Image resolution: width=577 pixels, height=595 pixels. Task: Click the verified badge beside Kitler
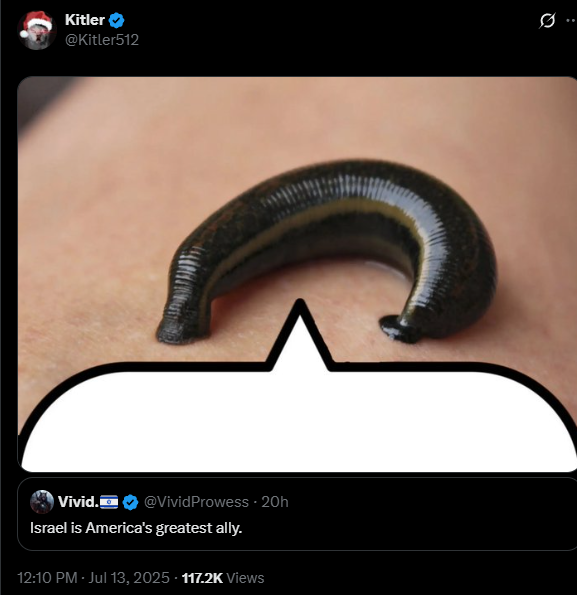click(116, 20)
